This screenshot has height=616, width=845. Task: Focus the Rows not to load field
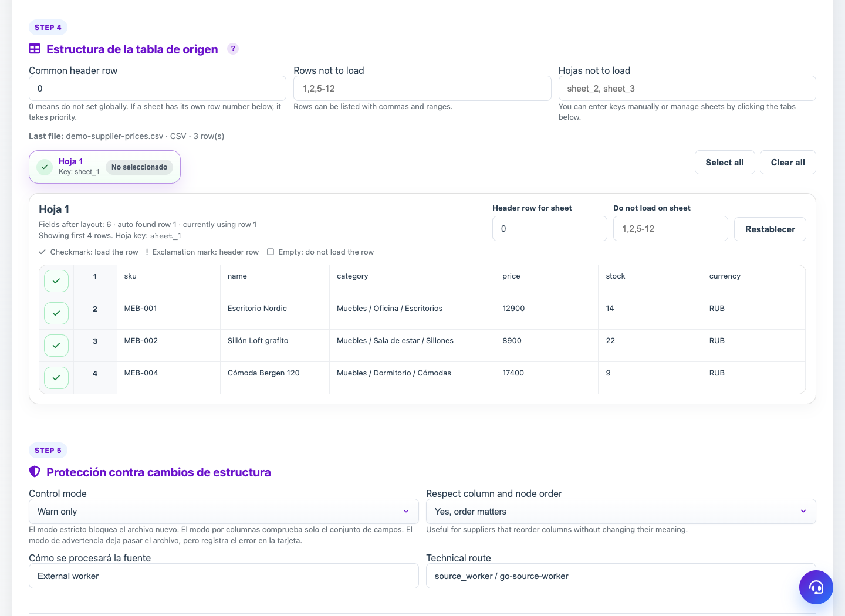(x=422, y=89)
